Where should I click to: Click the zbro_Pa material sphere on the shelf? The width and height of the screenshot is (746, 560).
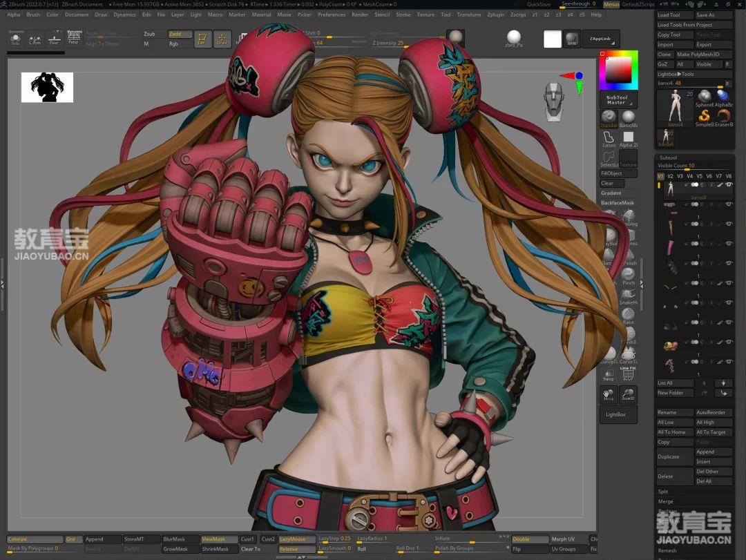(514, 38)
